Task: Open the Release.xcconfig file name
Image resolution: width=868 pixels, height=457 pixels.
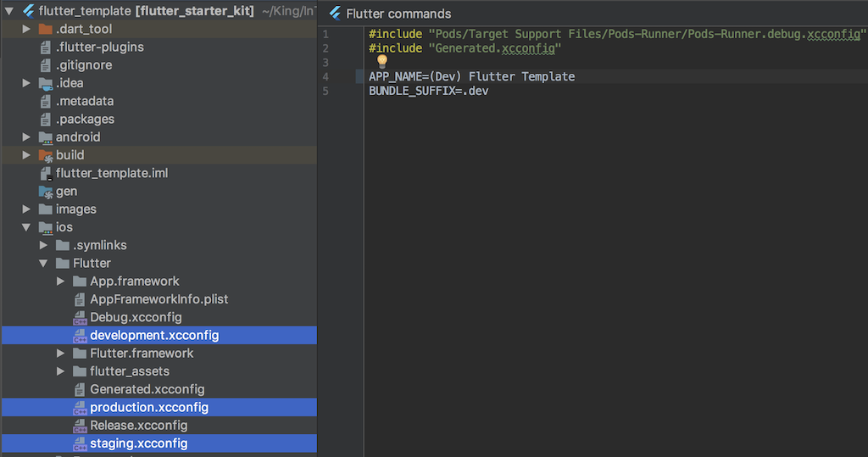Action: coord(138,426)
